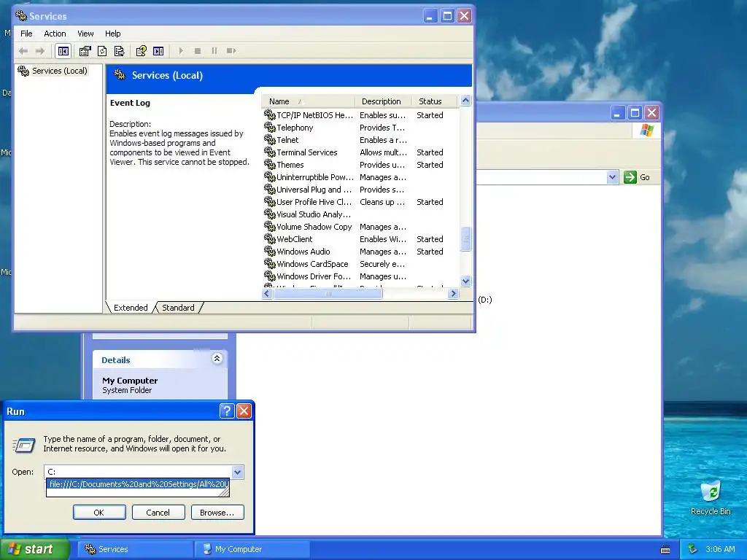Click the gear icon beside Themes service

click(270, 164)
